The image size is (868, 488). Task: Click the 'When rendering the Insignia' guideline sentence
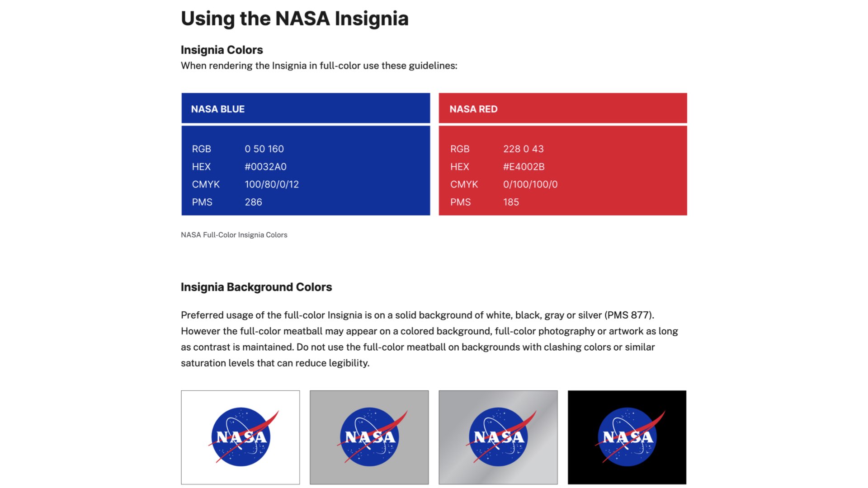pos(319,66)
